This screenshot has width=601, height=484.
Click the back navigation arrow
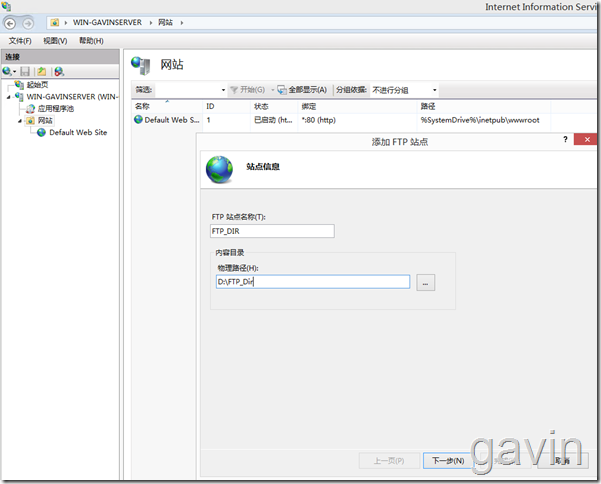point(10,24)
